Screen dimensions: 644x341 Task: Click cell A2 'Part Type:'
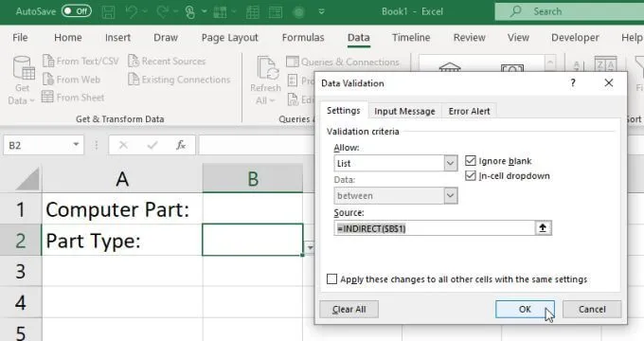click(122, 241)
